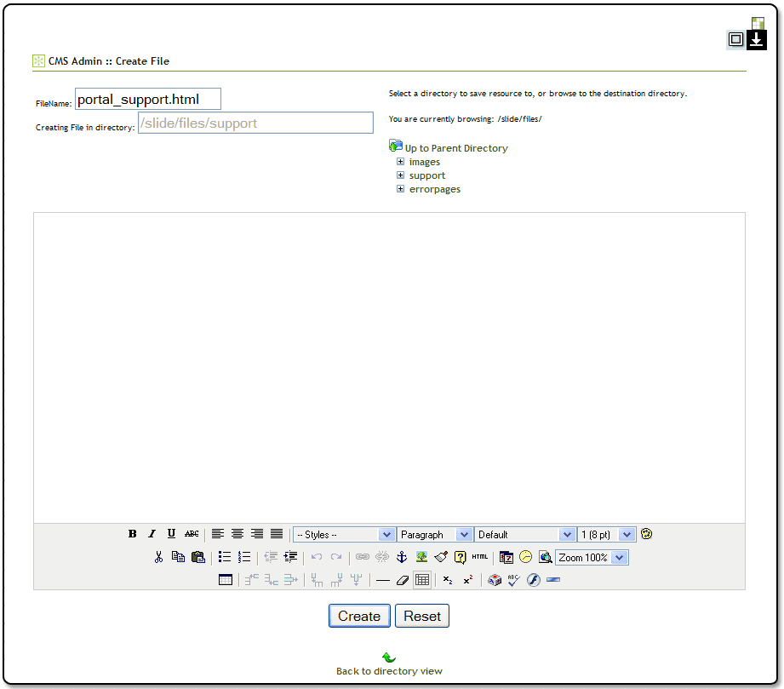The height and width of the screenshot is (689, 784).
Task: Click the Reset button
Action: [422, 616]
